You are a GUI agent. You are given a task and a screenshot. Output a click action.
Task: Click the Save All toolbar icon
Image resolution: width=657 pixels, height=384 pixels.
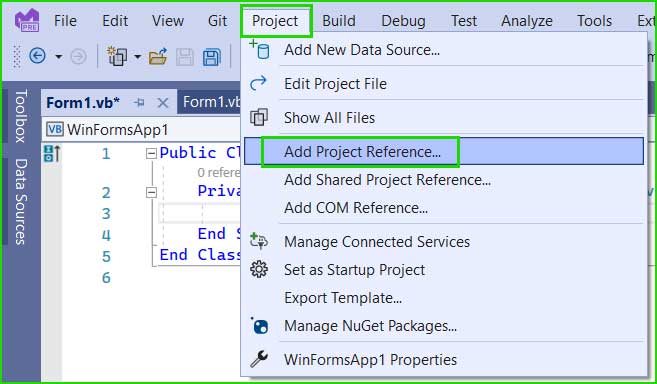tap(212, 57)
